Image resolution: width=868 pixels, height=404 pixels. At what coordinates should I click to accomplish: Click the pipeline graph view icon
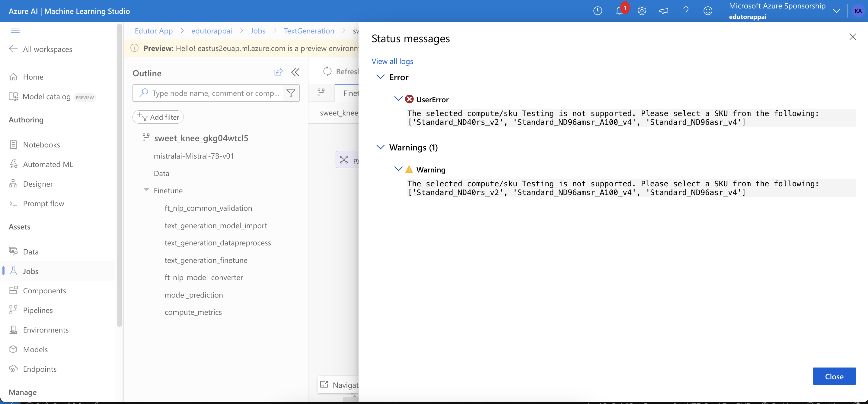pyautogui.click(x=321, y=93)
